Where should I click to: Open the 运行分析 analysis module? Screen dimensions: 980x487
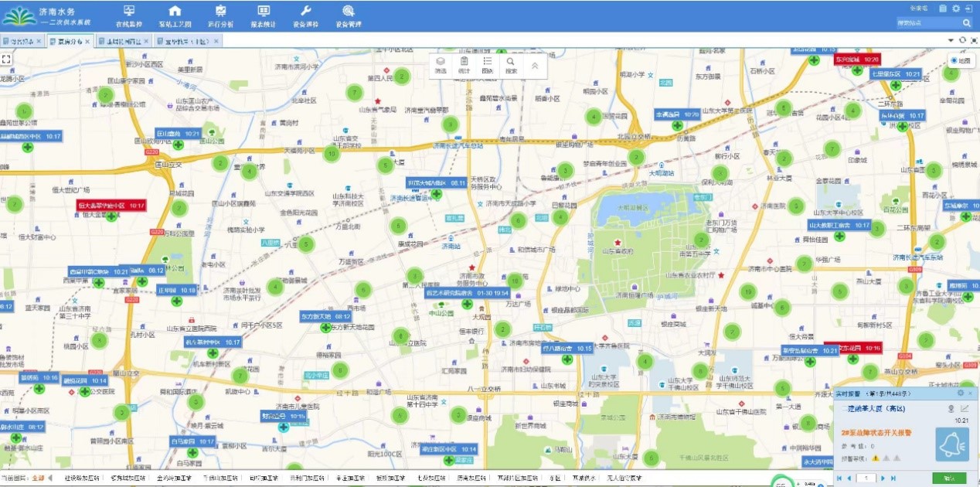(x=220, y=15)
